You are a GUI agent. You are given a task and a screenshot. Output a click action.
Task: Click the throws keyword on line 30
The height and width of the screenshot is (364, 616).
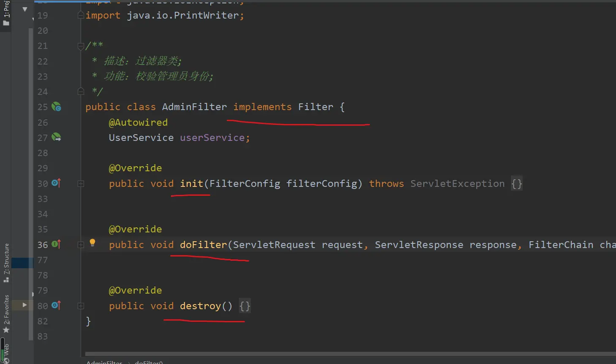(386, 183)
